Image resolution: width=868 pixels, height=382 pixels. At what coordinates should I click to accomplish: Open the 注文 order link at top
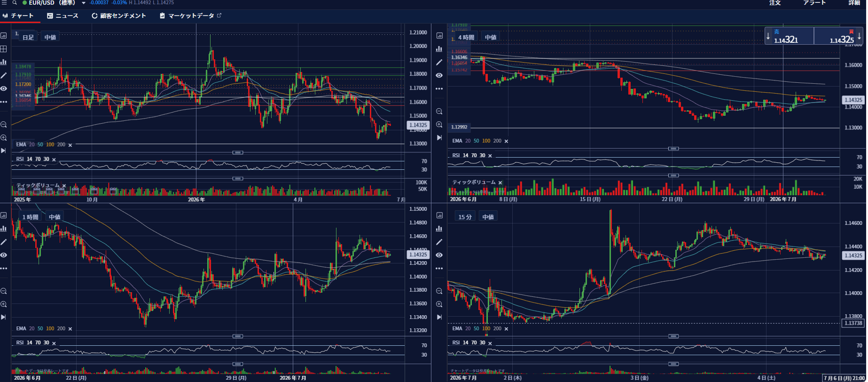(775, 3)
